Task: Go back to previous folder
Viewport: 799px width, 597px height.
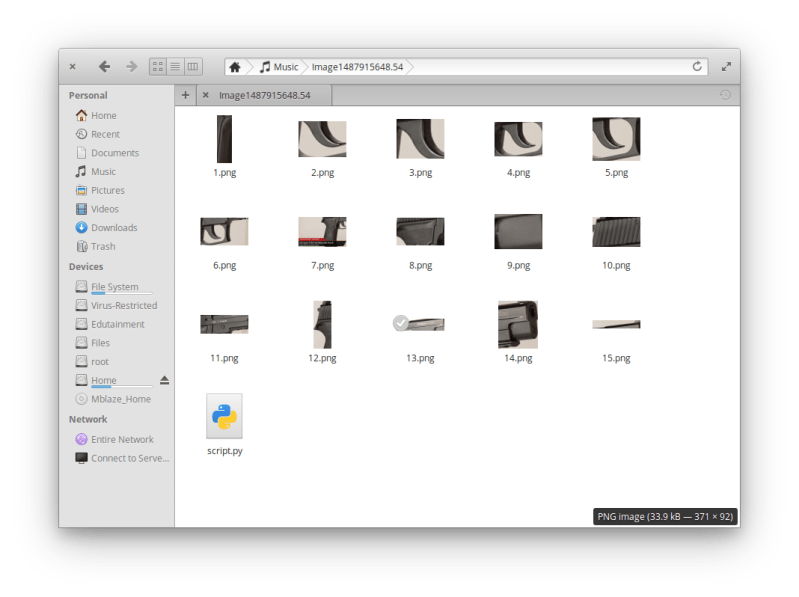Action: pyautogui.click(x=104, y=66)
